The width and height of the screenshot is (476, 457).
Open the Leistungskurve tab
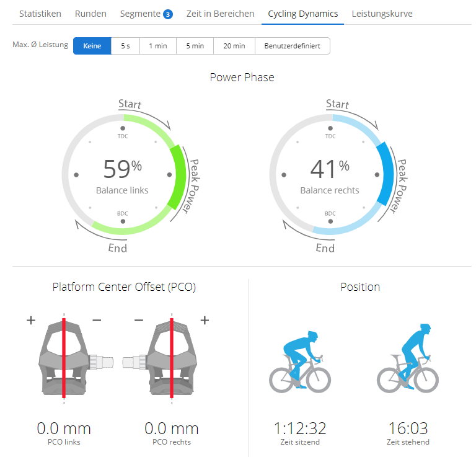coord(382,14)
